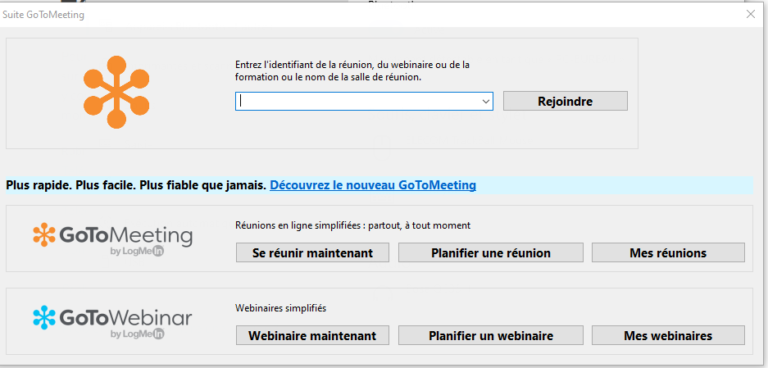Click the "Webinaires simplifiés" label
The image size is (768, 368).
[x=281, y=308]
